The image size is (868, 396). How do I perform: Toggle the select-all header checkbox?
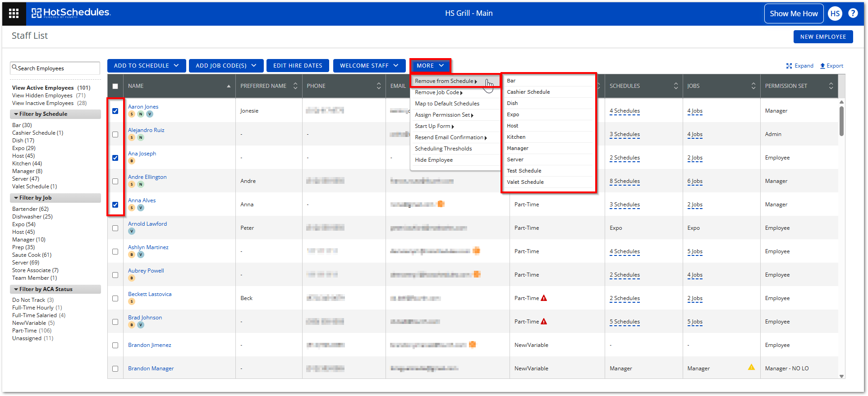coord(115,86)
